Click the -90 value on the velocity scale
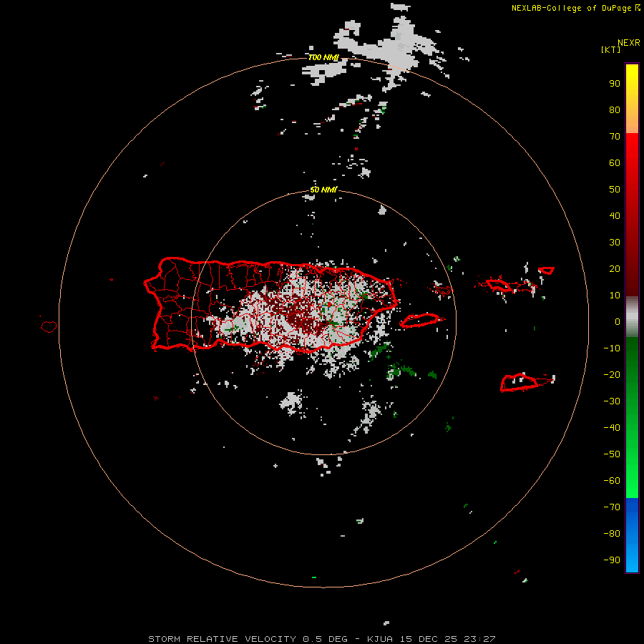This screenshot has height=644, width=644. pos(612,560)
